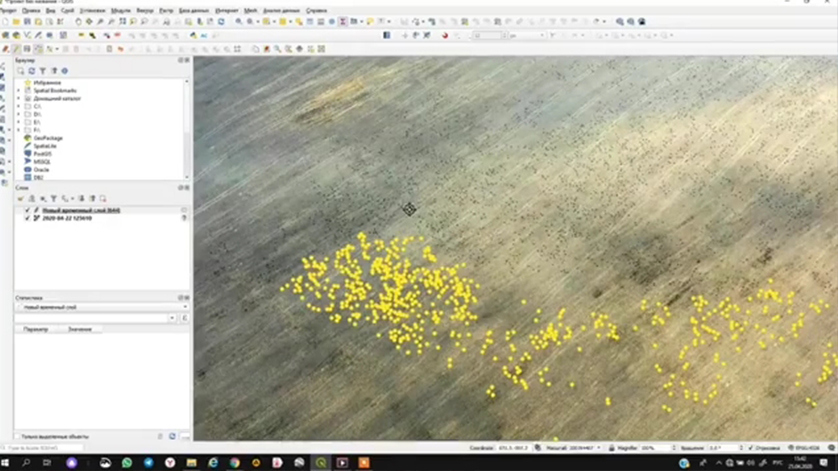Enable 'Только выделенные объекты' checkbox
Image resolution: width=838 pixels, height=471 pixels.
click(x=17, y=437)
